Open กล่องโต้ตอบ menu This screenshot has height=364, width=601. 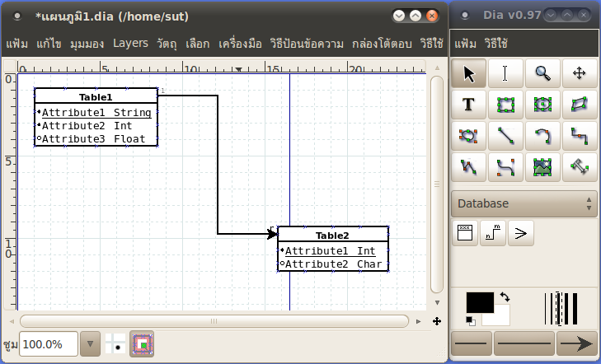382,44
